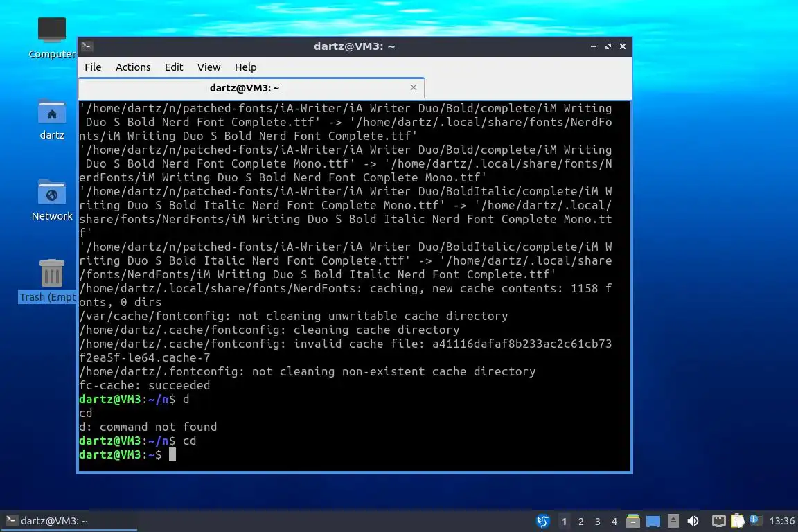Open the Actions menu

click(x=133, y=67)
